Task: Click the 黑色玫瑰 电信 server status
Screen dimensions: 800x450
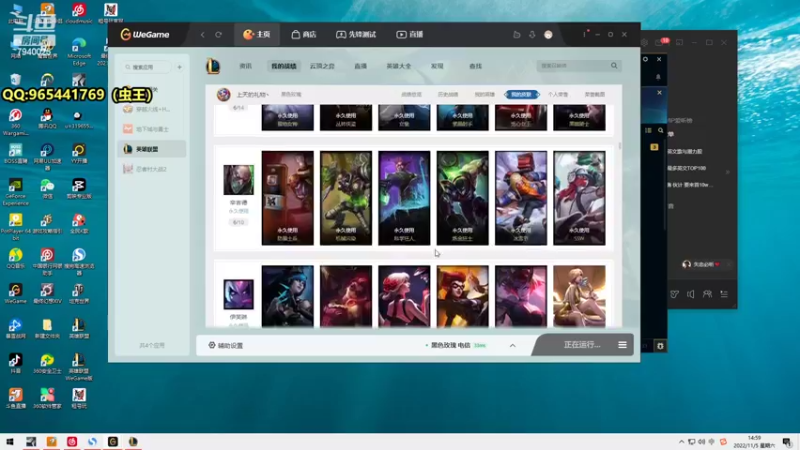Action: coord(455,345)
